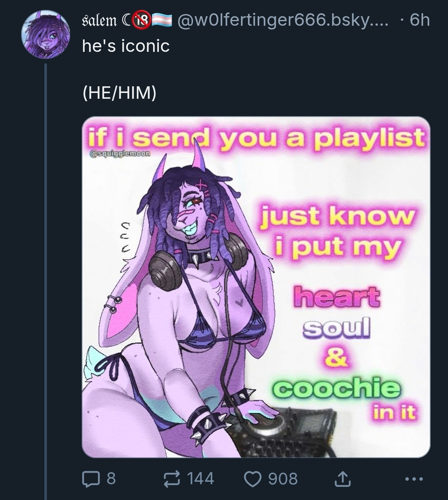Click the crescent moon emoji in name
The width and height of the screenshot is (448, 500).
coord(127,20)
